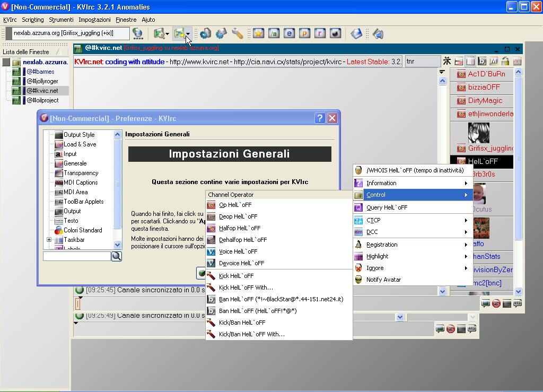Viewport: 543px width, 392px height.
Task: Open the 'e' events editor icon
Action: tap(289, 33)
